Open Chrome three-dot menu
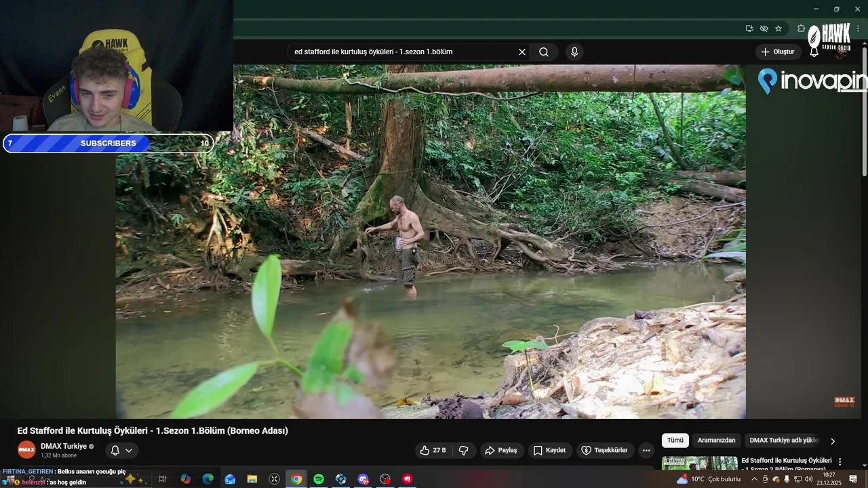Viewport: 868px width, 488px height. point(858,28)
